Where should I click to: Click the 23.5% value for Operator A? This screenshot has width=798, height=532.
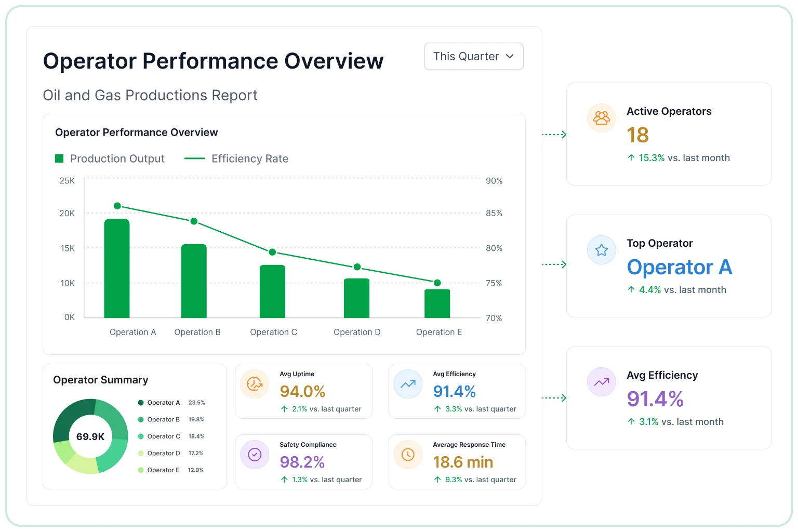point(196,403)
